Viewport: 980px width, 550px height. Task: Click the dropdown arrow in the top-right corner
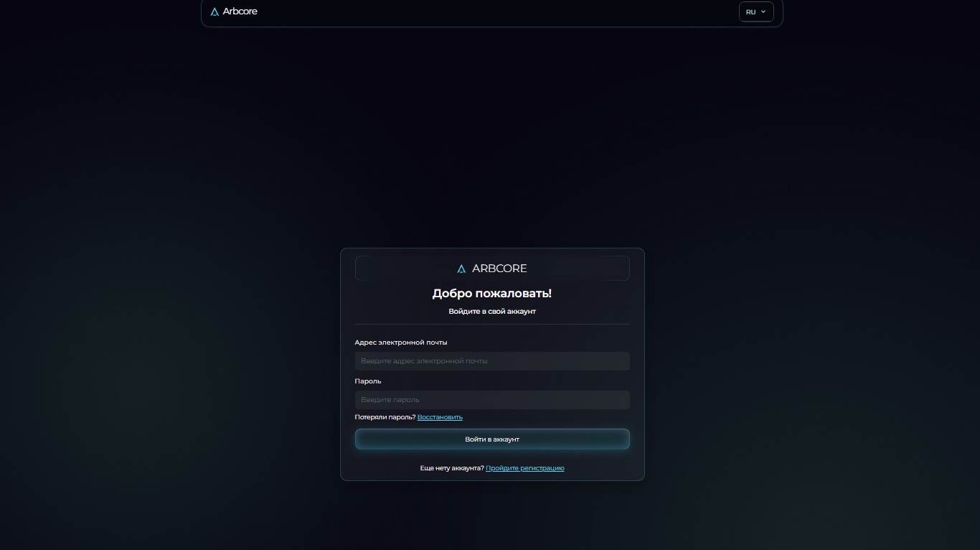[763, 12]
